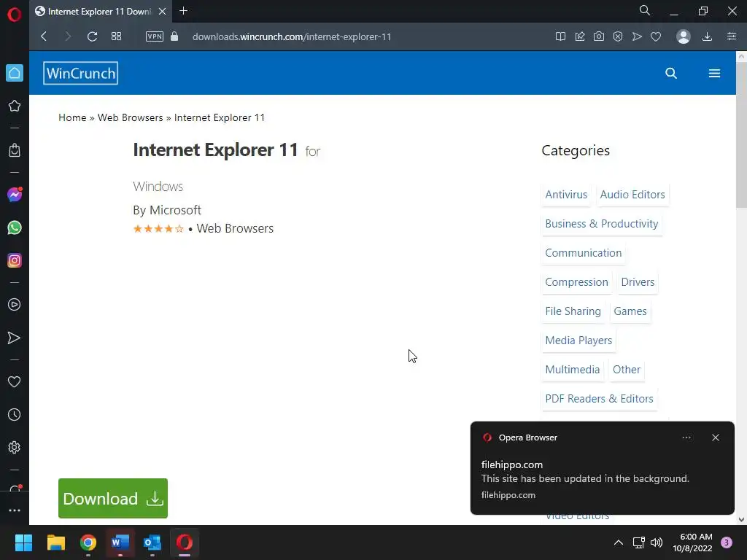Viewport: 747px width, 560px height.
Task: Open Instagram in sidebar
Action: pyautogui.click(x=15, y=260)
